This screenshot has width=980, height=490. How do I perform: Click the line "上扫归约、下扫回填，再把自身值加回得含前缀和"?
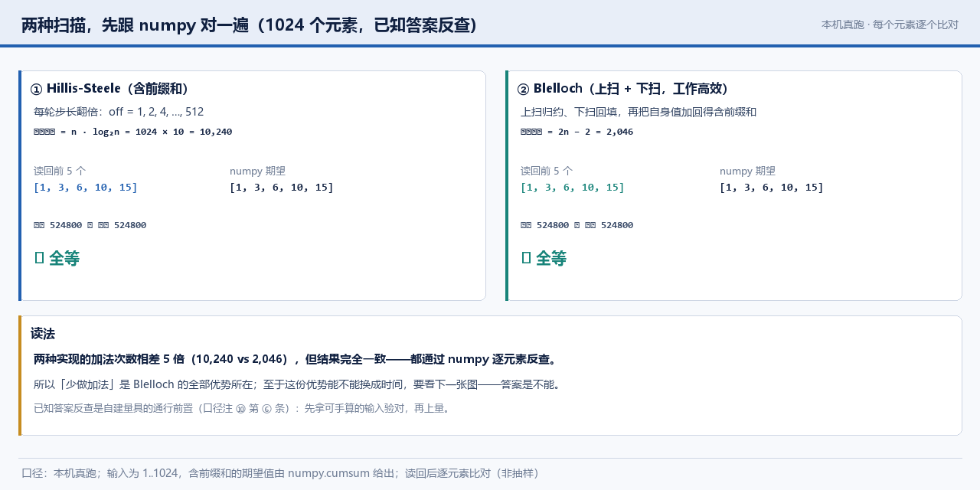click(x=639, y=112)
